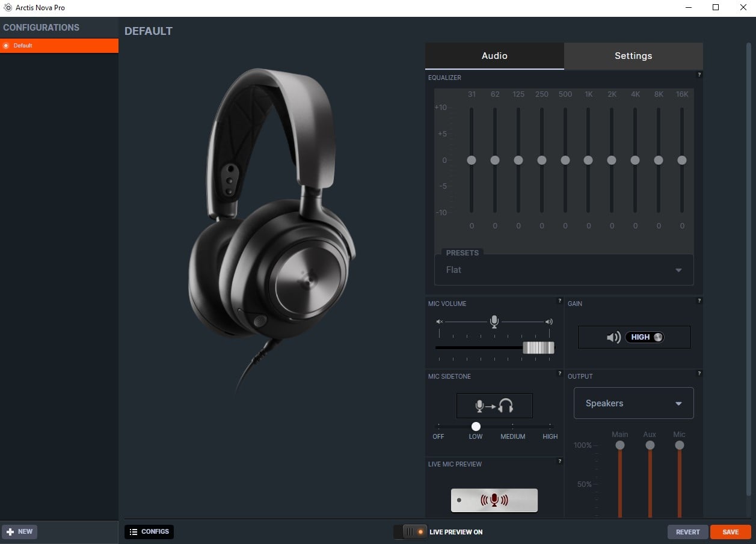
Task: Click the Equalizer help question mark
Action: [x=699, y=75]
